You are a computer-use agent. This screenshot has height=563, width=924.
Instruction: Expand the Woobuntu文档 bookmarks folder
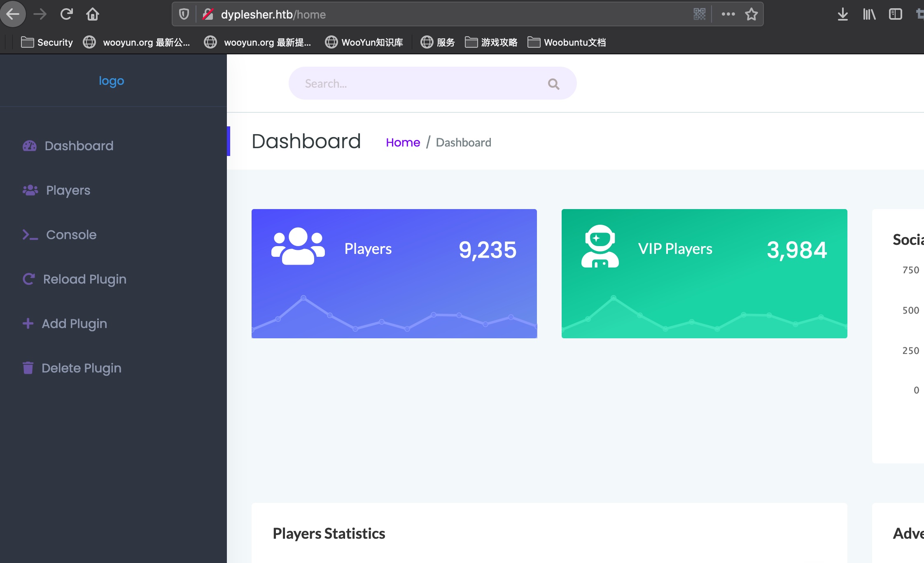(x=567, y=42)
